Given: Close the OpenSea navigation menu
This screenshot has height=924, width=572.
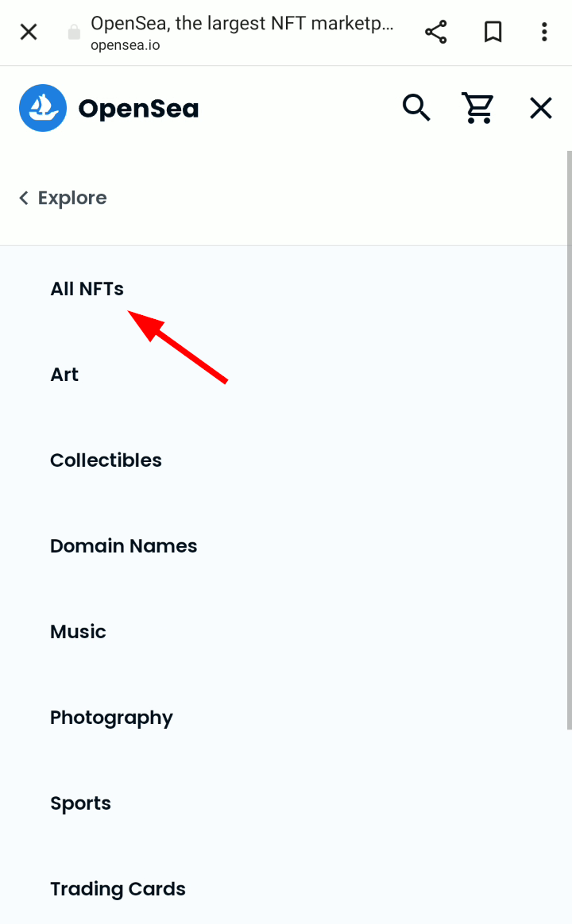Looking at the screenshot, I should (541, 109).
